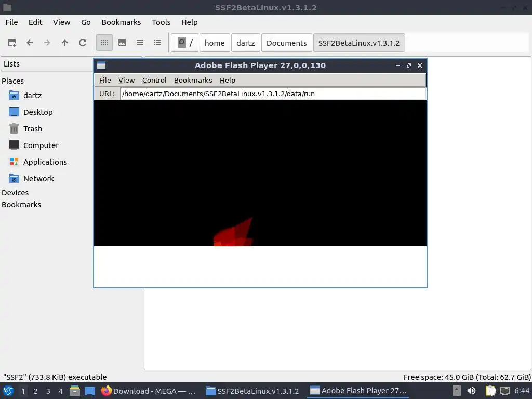Switch to Adobe Flash Player taskbar entry
532x399 pixels.
[x=358, y=391]
